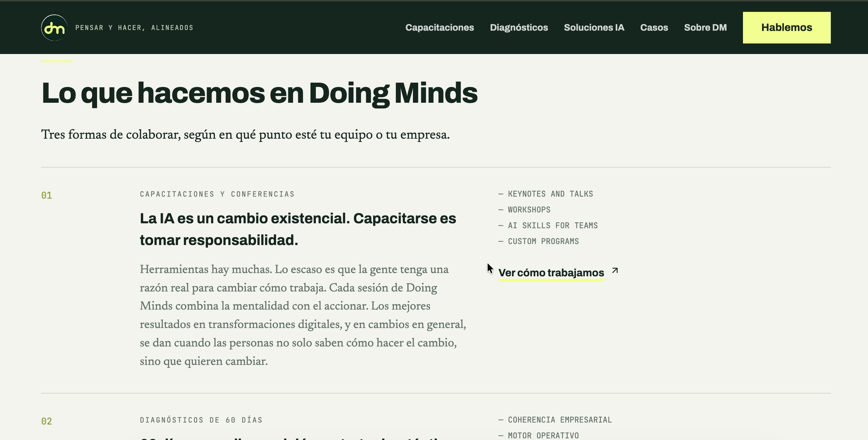Click the heading La IA es un cambio existencial

[x=298, y=229]
